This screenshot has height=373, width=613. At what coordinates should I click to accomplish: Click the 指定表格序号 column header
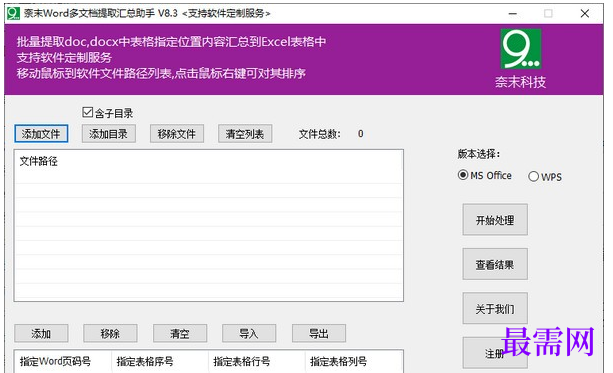coord(145,361)
